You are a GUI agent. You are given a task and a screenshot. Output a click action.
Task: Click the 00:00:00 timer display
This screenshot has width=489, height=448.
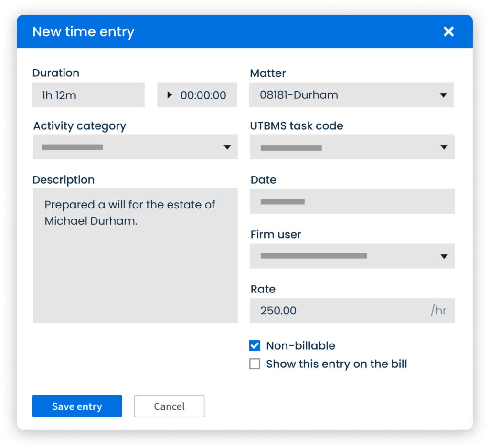coord(203,95)
